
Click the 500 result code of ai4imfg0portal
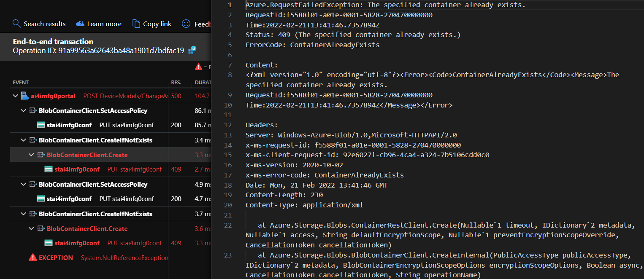pos(176,96)
